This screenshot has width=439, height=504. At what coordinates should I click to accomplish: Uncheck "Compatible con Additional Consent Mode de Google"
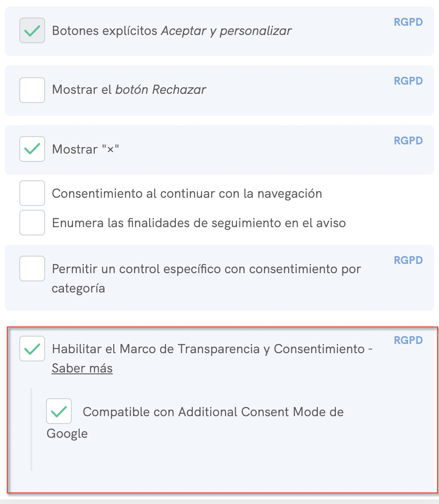pos(58,411)
